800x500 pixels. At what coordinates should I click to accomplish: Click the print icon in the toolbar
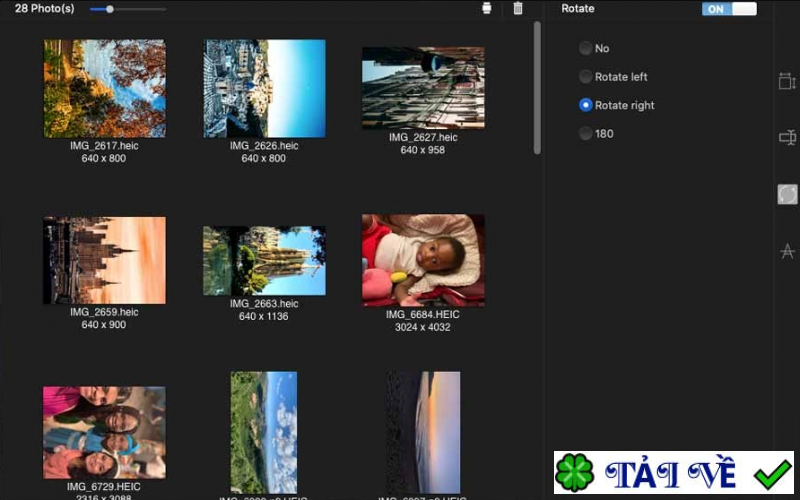pos(487,9)
